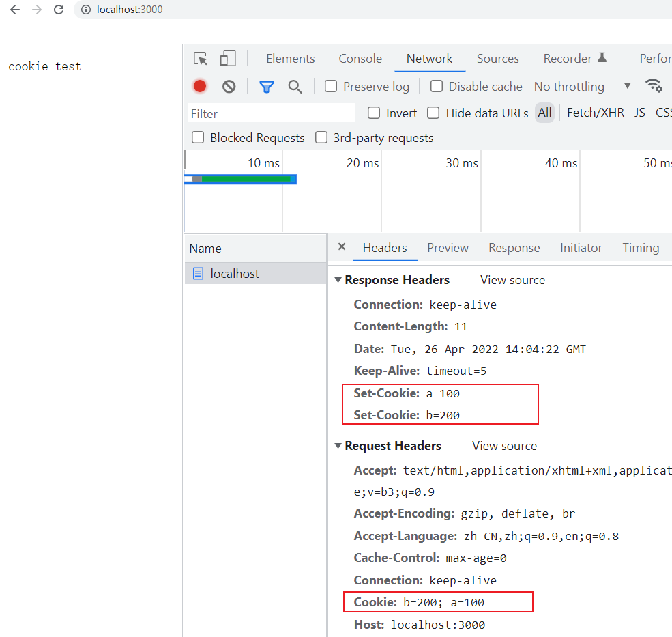Check the Hide data URLs option

coord(433,113)
